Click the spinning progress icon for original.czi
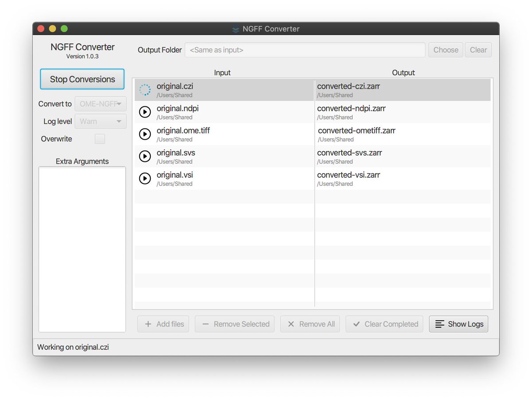532x399 pixels. (x=145, y=90)
